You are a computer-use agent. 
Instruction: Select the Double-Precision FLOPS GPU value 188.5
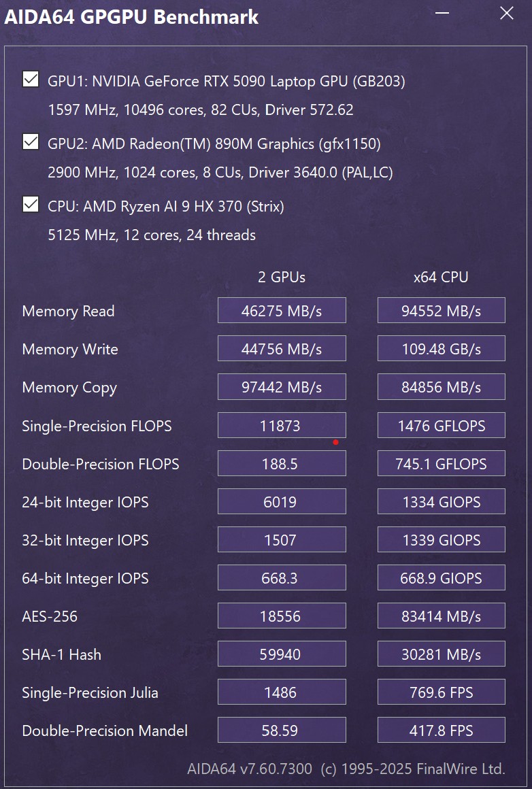pyautogui.click(x=282, y=463)
